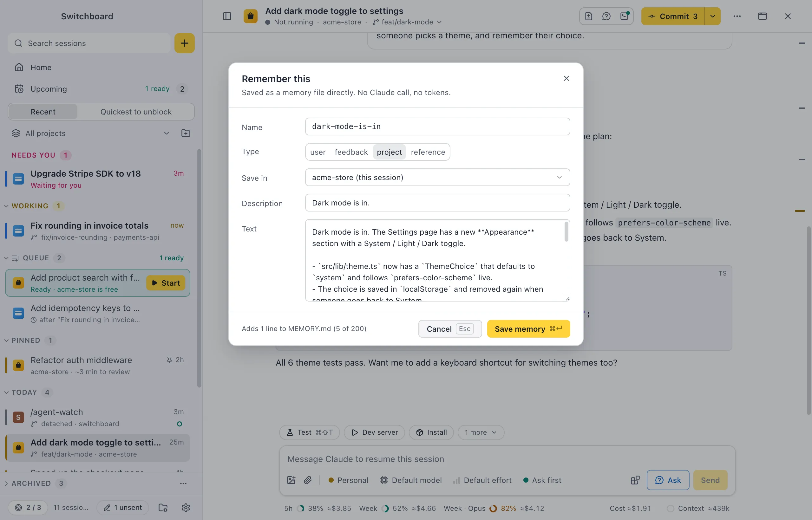The image size is (812, 520).
Task: Toggle the sidebar panel icon in header
Action: point(227,16)
